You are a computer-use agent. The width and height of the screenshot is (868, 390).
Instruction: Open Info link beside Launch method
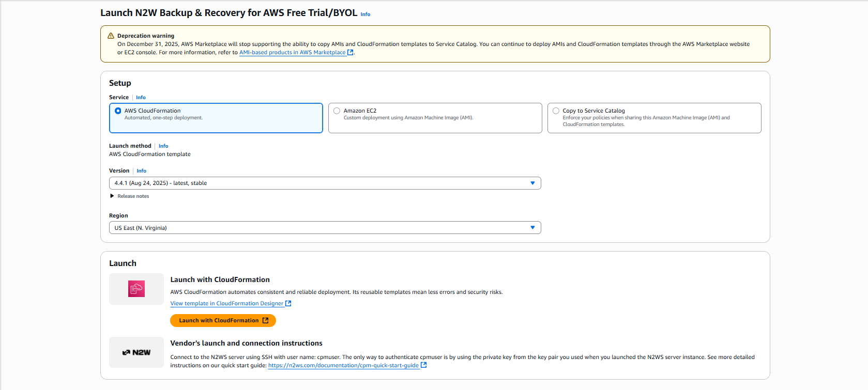point(163,146)
